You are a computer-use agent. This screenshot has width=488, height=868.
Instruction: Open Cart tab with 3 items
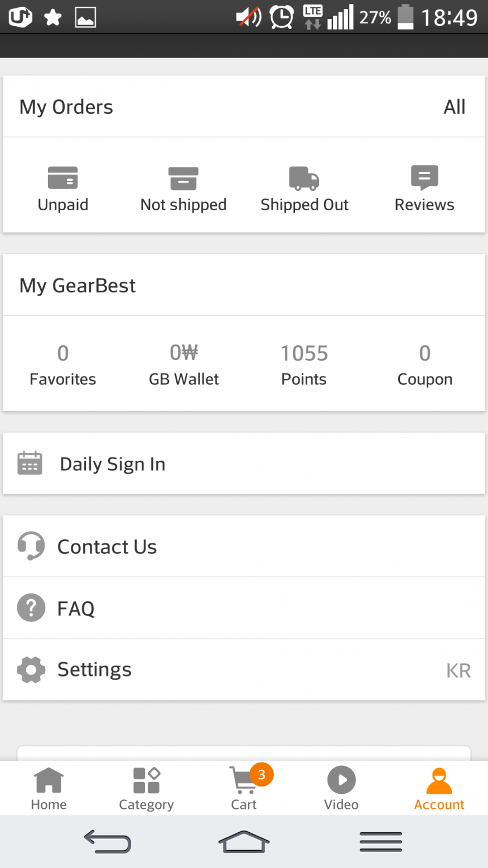click(x=244, y=788)
